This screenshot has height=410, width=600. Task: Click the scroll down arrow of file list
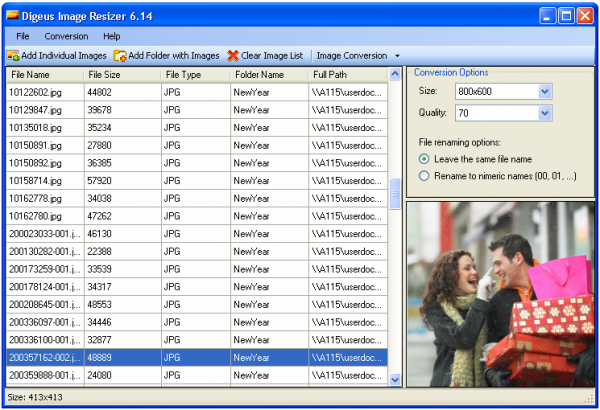[395, 380]
